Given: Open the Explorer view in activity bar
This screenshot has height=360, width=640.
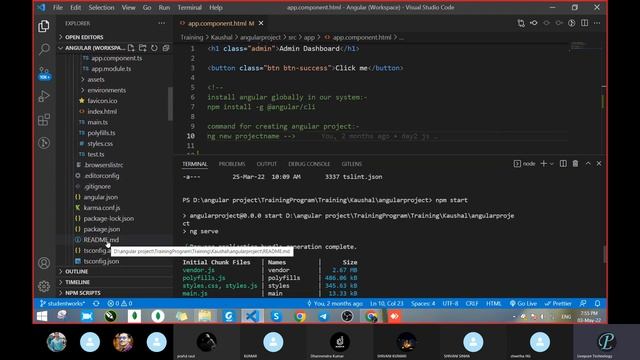Looking at the screenshot, I should pos(44,26).
